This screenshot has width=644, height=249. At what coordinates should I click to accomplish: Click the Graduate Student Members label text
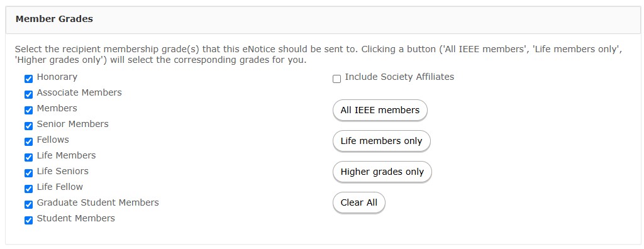pyautogui.click(x=97, y=202)
